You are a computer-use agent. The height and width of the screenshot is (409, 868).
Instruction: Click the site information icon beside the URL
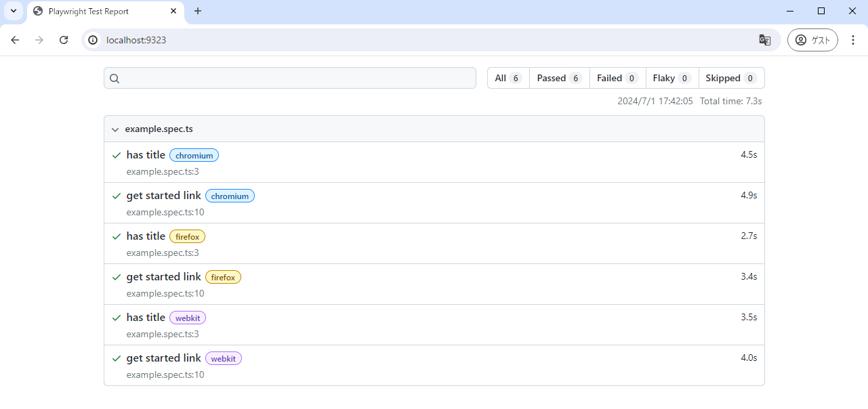coord(94,40)
